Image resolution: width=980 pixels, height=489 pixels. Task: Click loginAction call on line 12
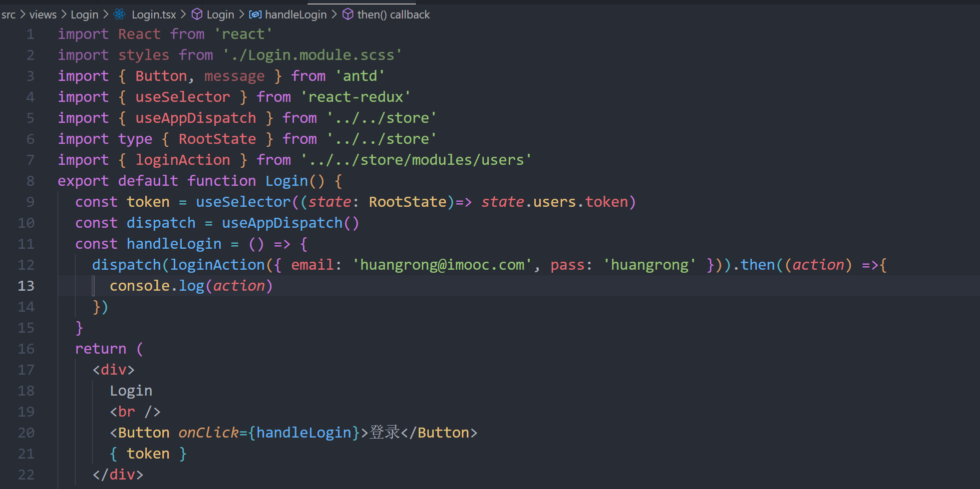pos(217,265)
